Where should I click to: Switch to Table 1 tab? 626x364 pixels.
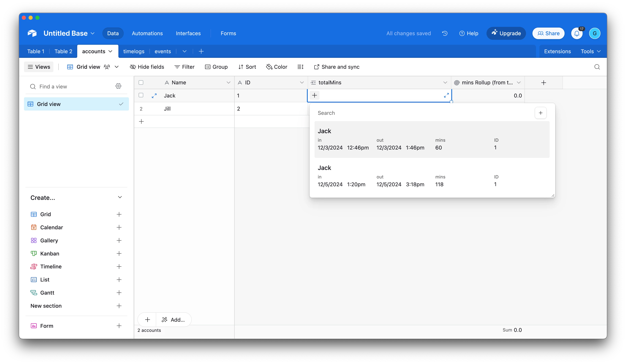36,51
